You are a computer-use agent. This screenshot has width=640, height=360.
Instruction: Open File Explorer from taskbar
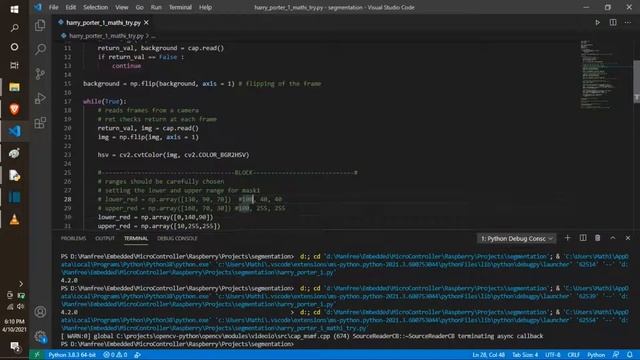[x=14, y=87]
